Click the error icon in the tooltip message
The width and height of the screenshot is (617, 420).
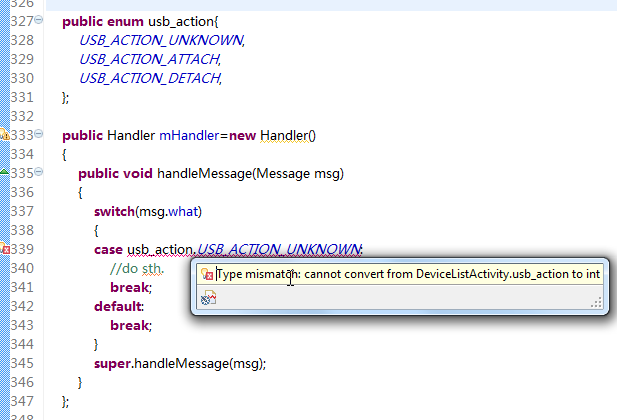coord(207,274)
